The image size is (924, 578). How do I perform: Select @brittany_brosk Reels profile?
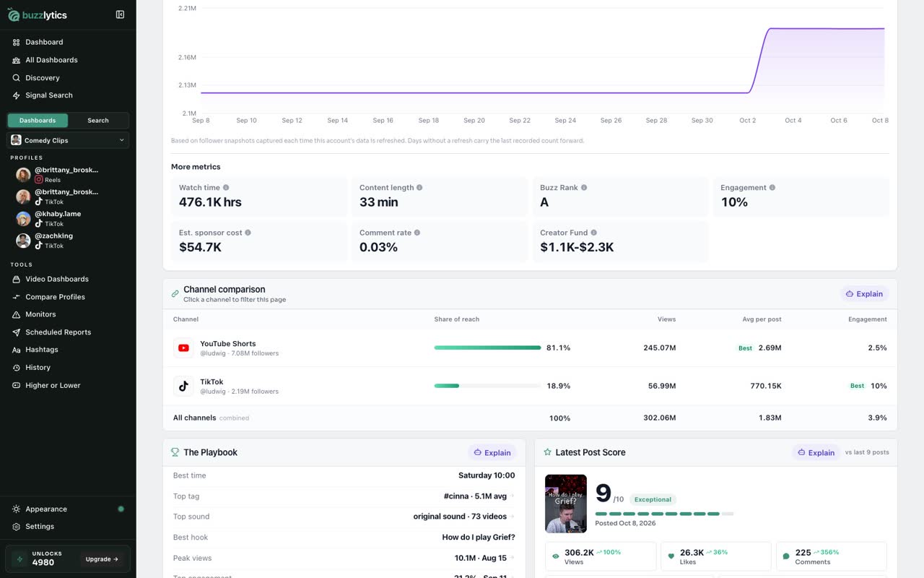[x=68, y=175]
